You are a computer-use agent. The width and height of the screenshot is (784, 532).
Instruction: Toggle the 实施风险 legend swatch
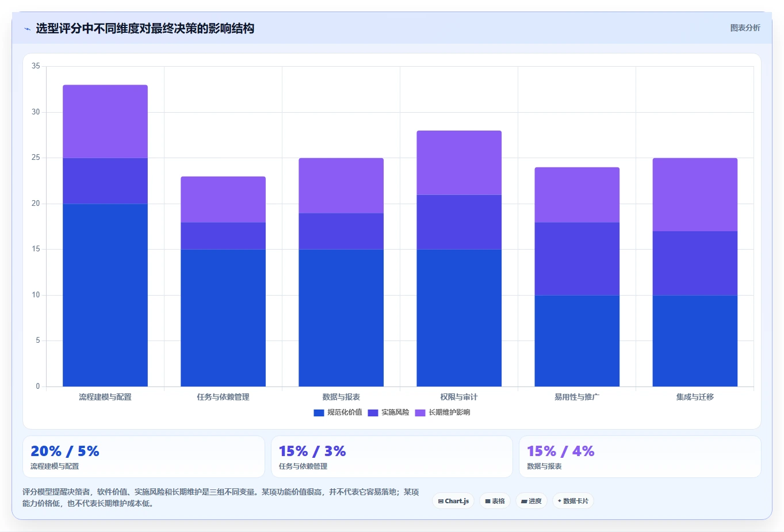tap(373, 412)
